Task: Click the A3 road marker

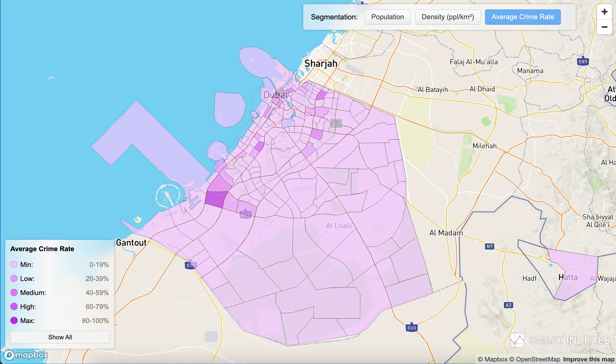Action: pos(508,305)
